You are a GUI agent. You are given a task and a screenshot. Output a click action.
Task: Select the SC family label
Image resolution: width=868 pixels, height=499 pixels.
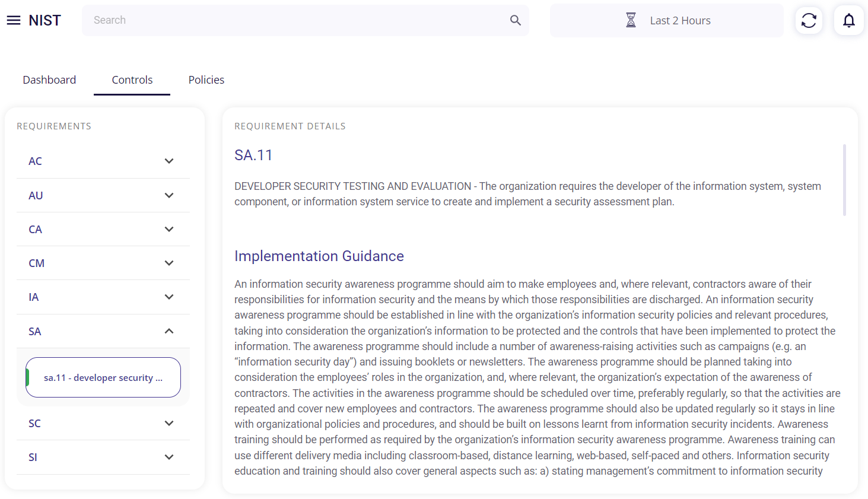pos(34,423)
